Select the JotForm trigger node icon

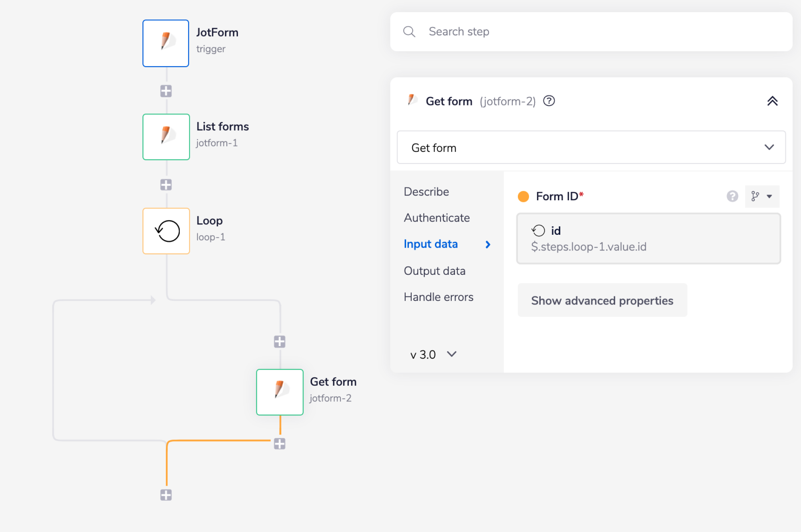165,43
